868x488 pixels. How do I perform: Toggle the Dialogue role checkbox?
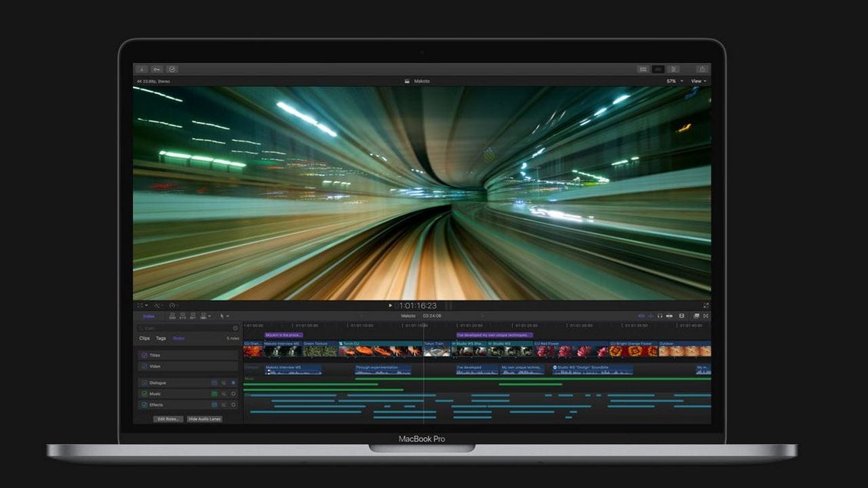tap(144, 383)
